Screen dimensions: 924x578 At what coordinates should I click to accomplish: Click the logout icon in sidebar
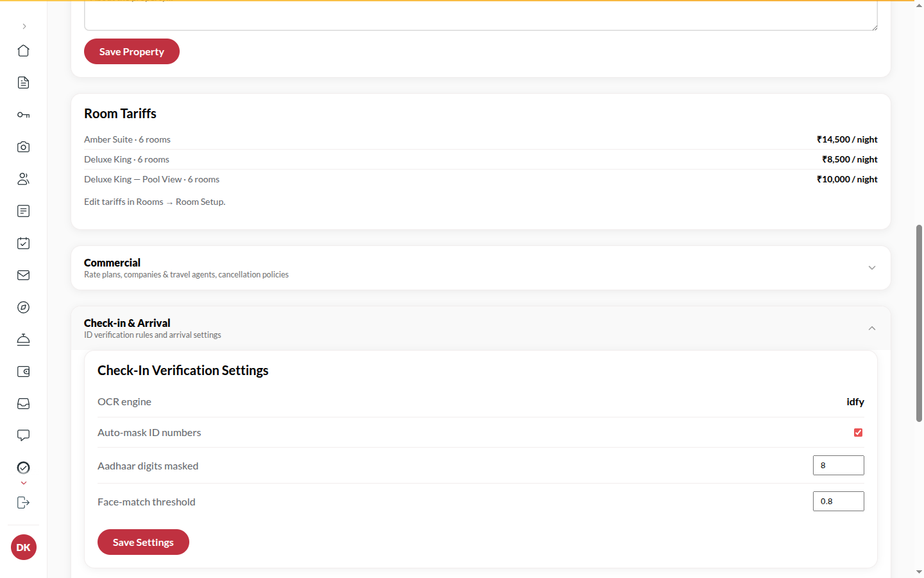24,503
